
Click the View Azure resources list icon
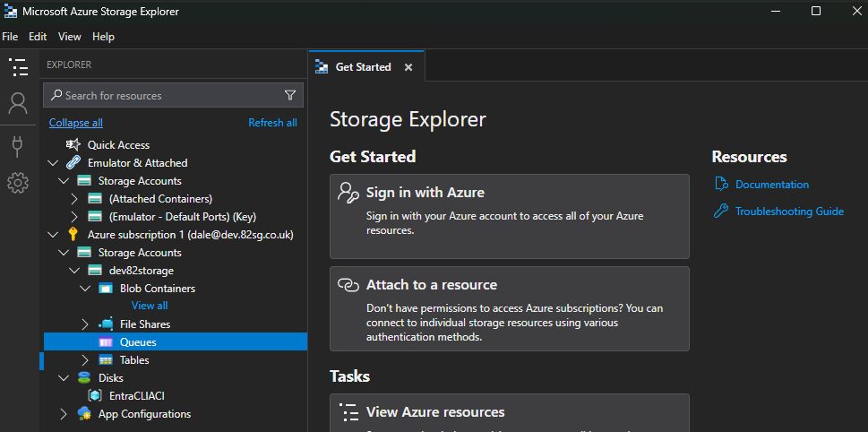click(348, 412)
